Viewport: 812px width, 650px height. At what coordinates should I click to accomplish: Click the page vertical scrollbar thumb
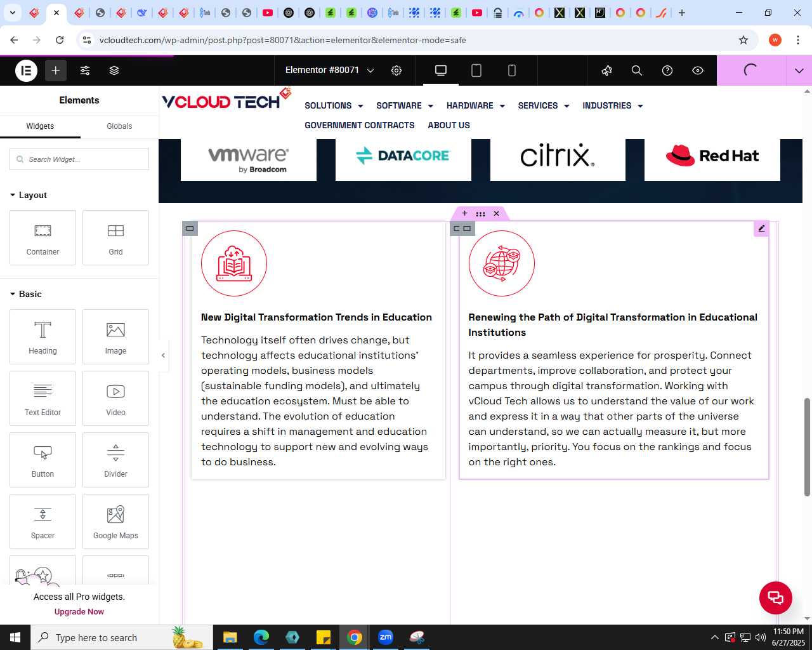click(807, 447)
